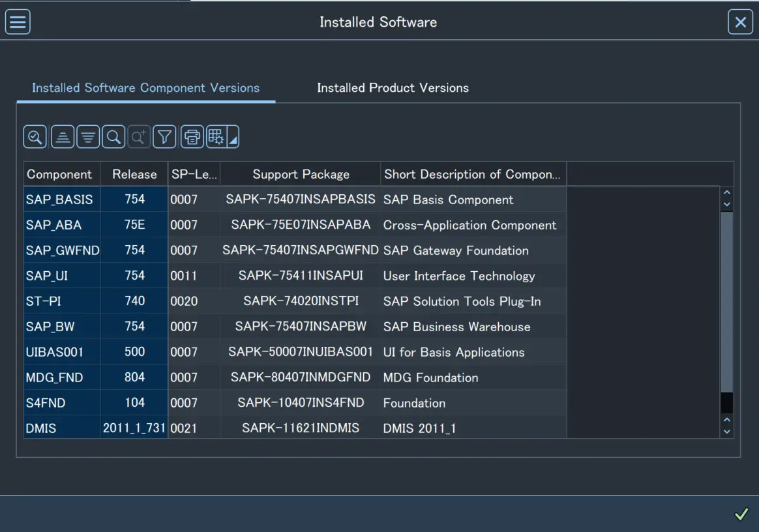Click support package SAPK-80407INMDGFND
Viewport: 759px width, 532px height.
pos(300,377)
